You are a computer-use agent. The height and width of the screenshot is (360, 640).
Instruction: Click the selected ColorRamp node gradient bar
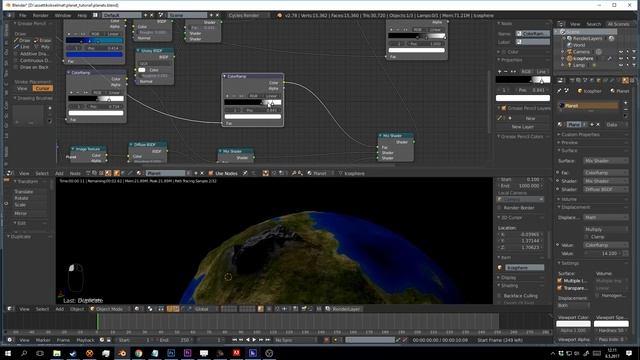coord(253,102)
